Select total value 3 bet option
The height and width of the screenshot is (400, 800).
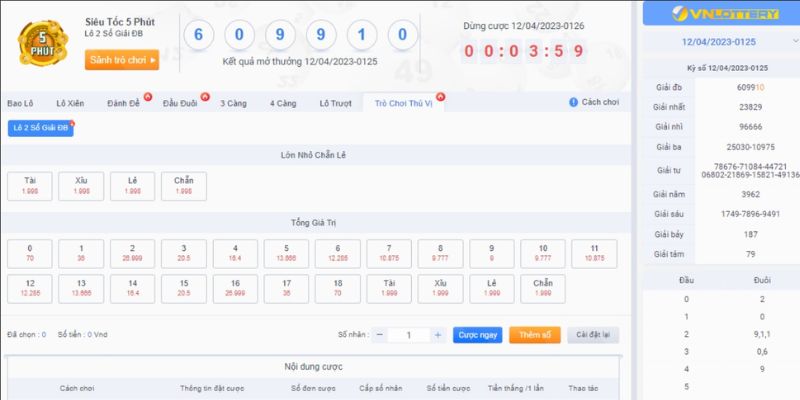point(184,254)
